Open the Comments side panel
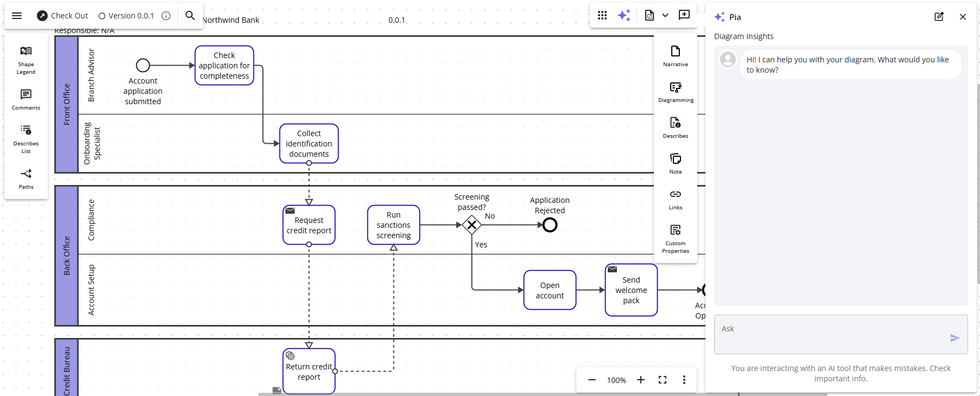This screenshot has width=980, height=396. pyautogui.click(x=26, y=100)
